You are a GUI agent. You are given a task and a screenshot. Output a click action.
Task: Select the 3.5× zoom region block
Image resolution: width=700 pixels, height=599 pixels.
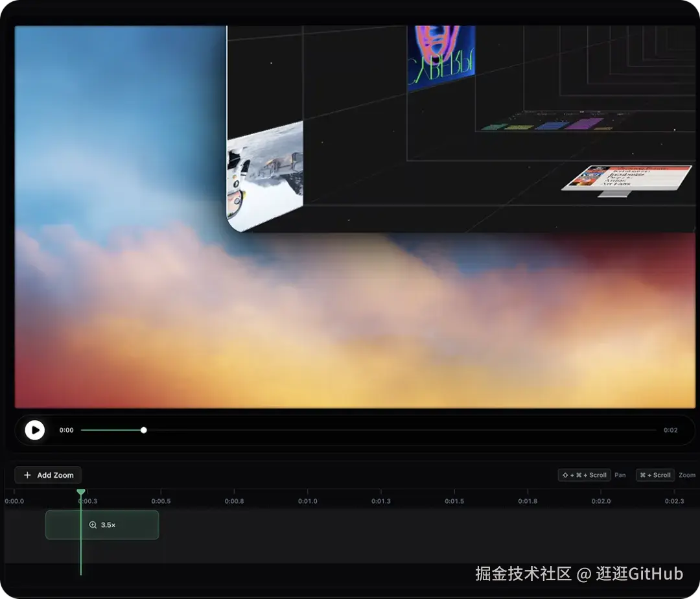(102, 525)
